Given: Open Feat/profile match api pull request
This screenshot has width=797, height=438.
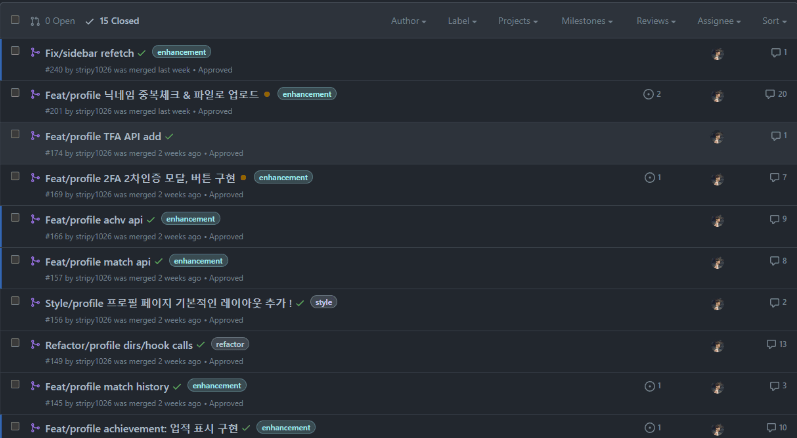Looking at the screenshot, I should [98, 262].
